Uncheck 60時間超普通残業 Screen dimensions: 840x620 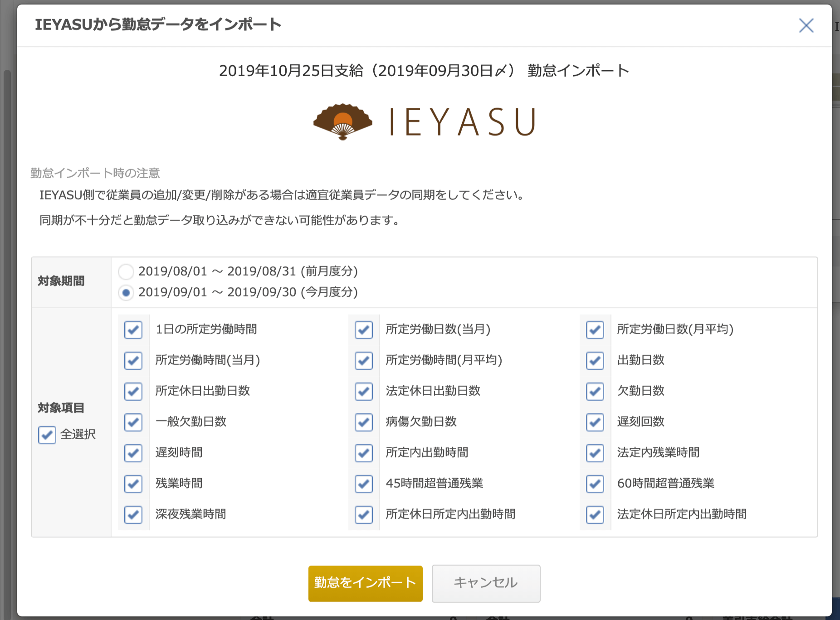[x=595, y=484]
